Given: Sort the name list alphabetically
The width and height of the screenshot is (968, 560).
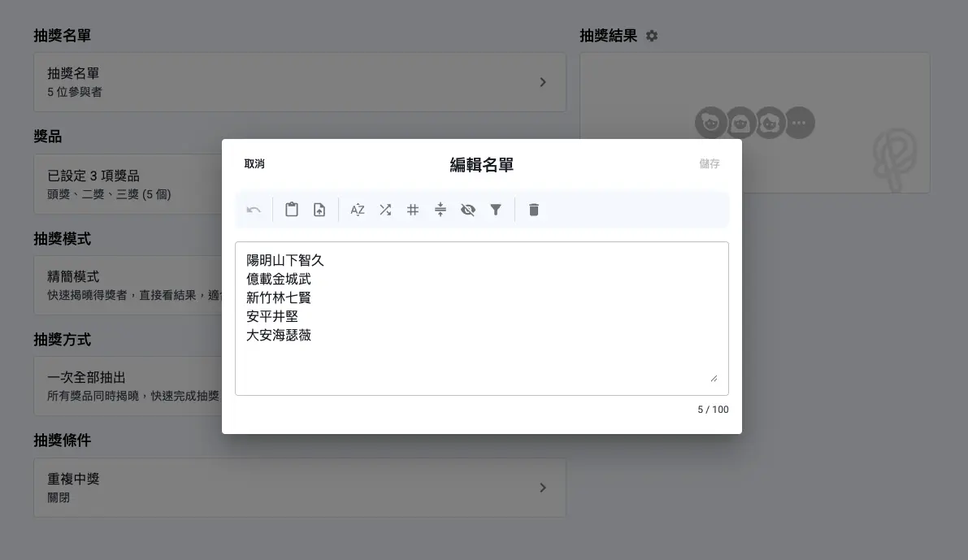Looking at the screenshot, I should coord(358,209).
